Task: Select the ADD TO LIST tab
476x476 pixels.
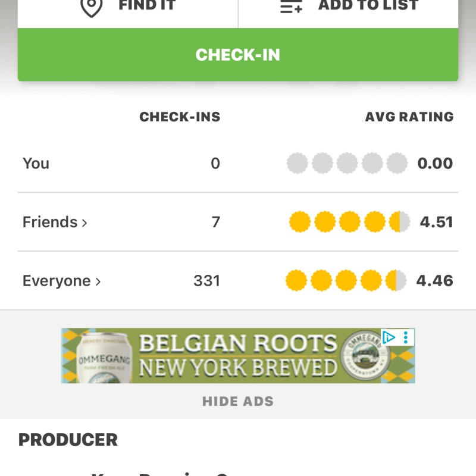Action: point(347,7)
